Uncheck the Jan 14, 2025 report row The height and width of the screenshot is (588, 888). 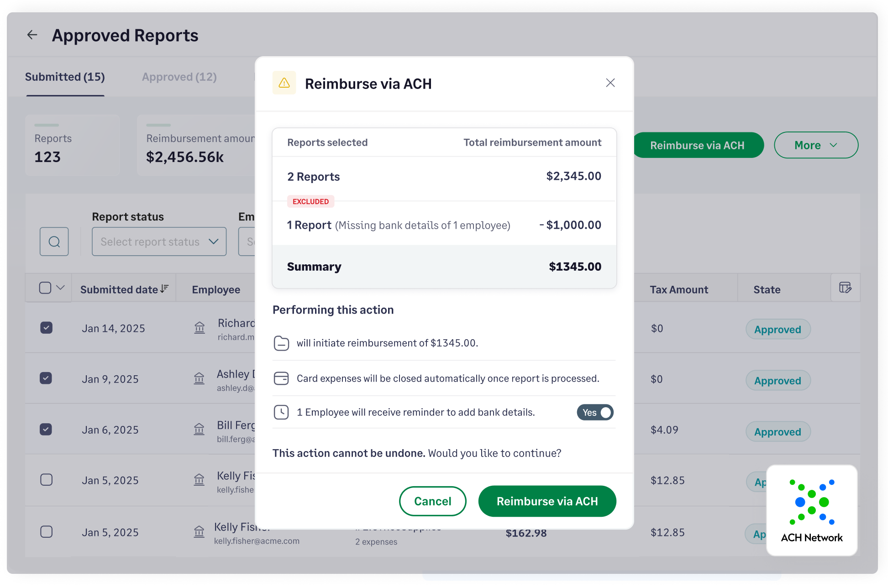click(47, 328)
